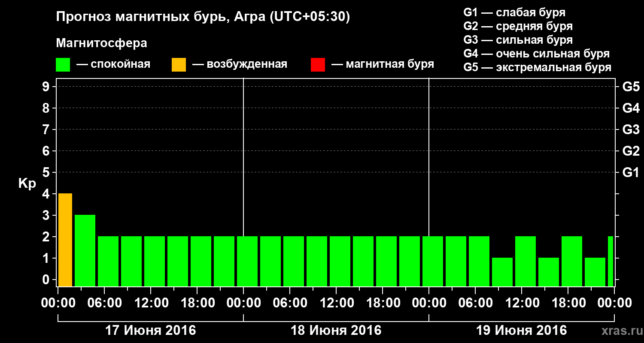Click the first Kp 1 bar on 19 June
644x343 pixels.
point(502,272)
